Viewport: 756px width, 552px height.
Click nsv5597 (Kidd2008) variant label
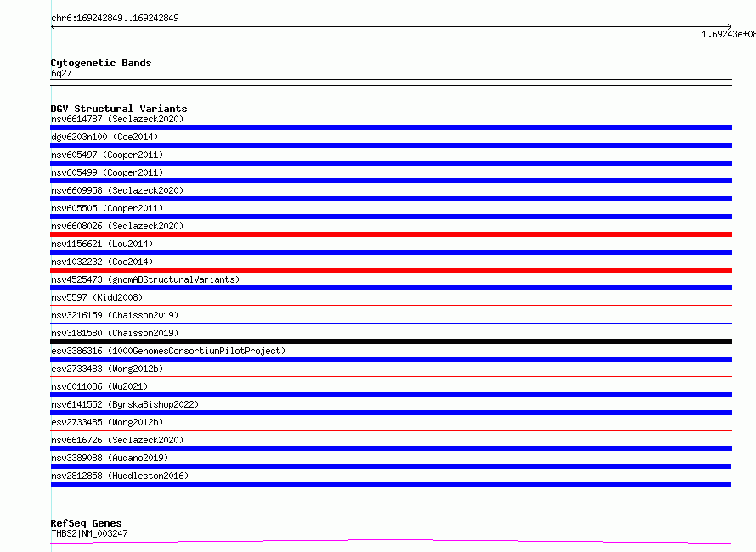tap(97, 297)
